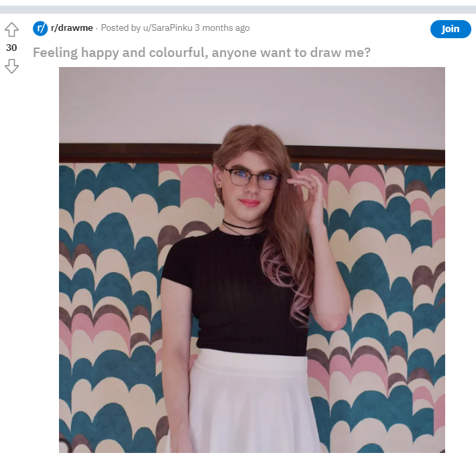This screenshot has height=459, width=476.
Task: Join the r/drawme community
Action: (x=451, y=29)
